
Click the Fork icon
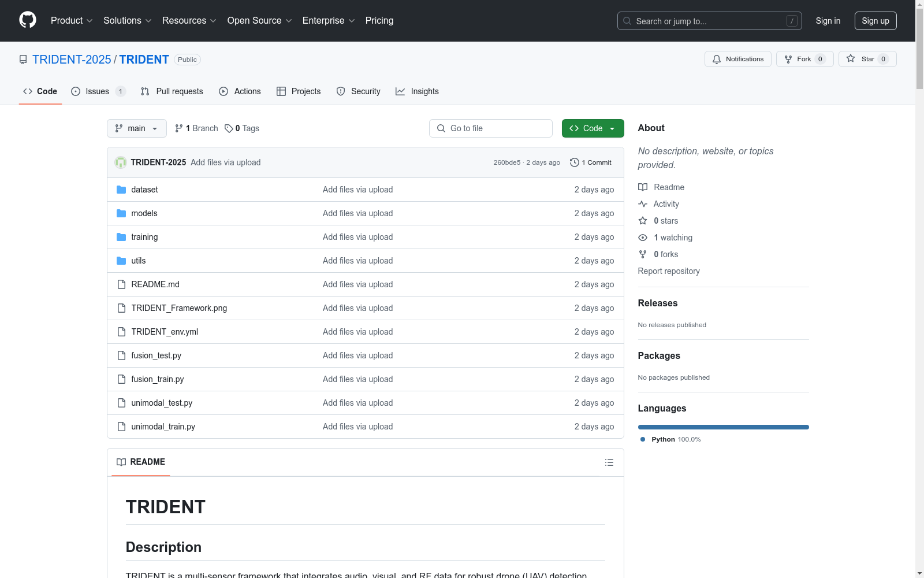[788, 59]
